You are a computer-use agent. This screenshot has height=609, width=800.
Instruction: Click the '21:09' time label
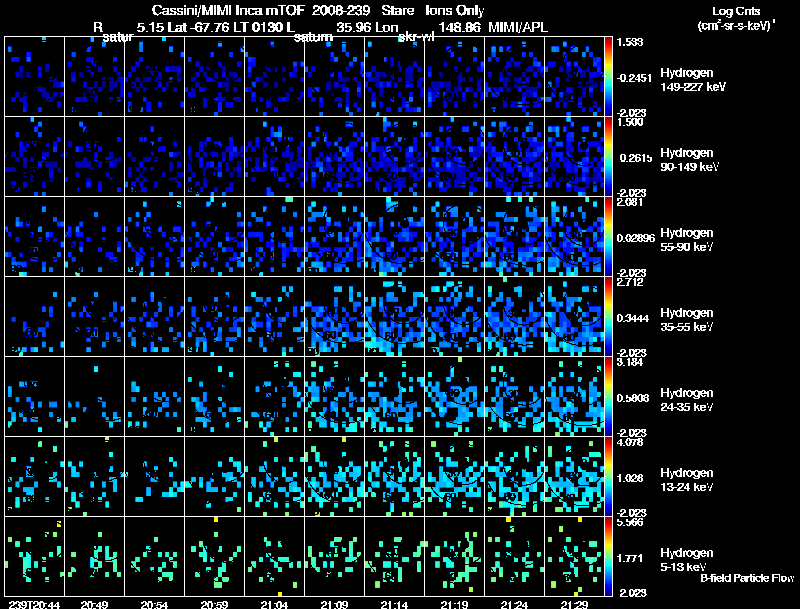pyautogui.click(x=334, y=605)
